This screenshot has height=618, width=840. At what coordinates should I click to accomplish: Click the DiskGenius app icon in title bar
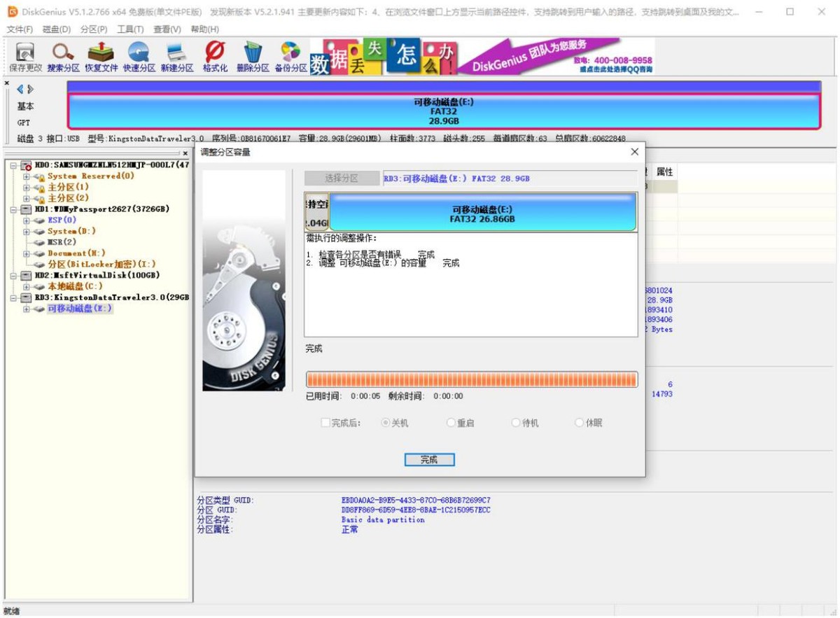click(x=12, y=11)
